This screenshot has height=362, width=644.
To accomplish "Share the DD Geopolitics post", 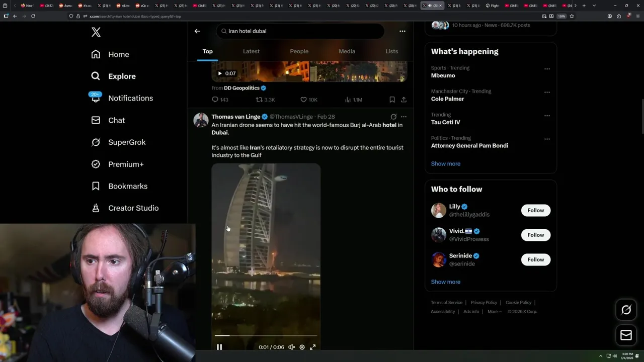I will click(x=404, y=100).
